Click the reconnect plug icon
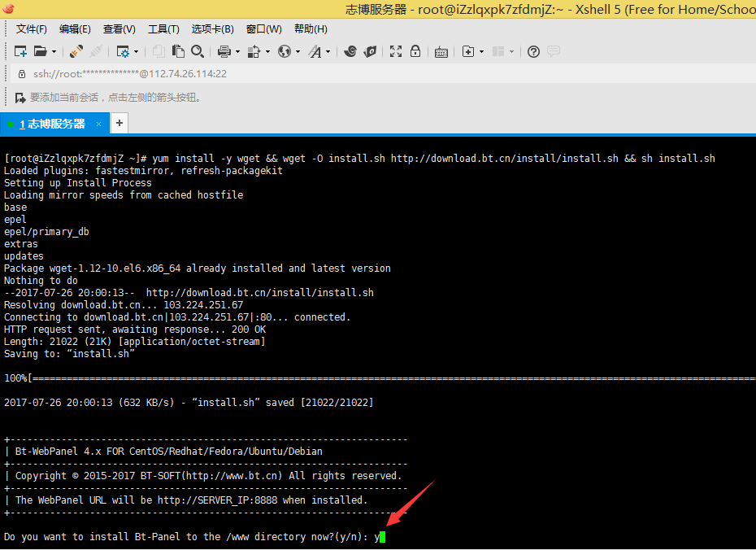The image size is (756, 550). click(76, 51)
